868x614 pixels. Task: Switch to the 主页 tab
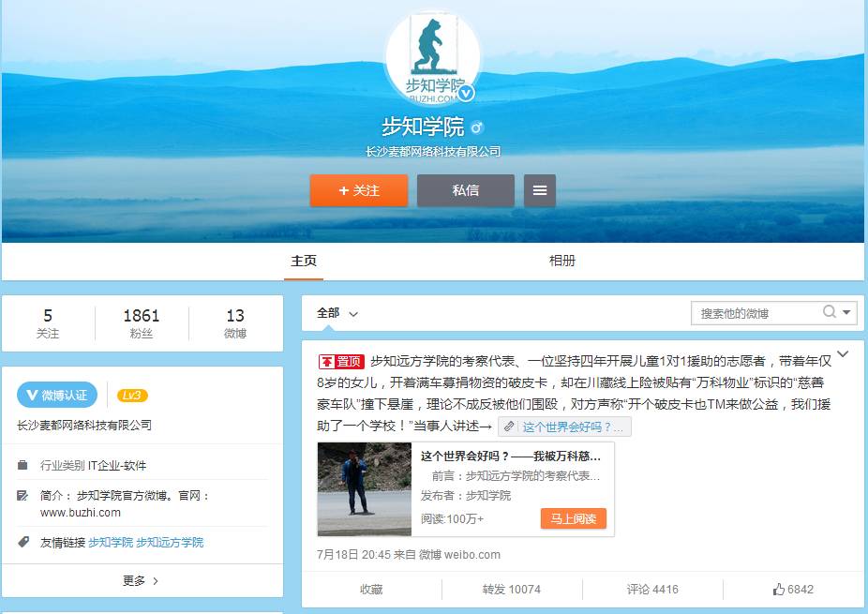pos(304,261)
